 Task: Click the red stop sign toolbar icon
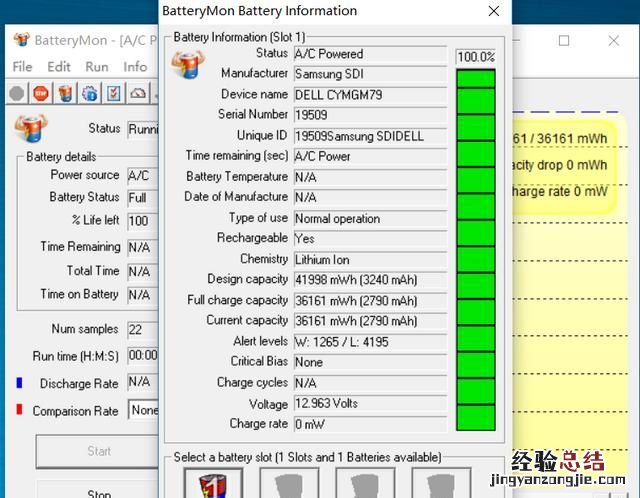pos(41,93)
